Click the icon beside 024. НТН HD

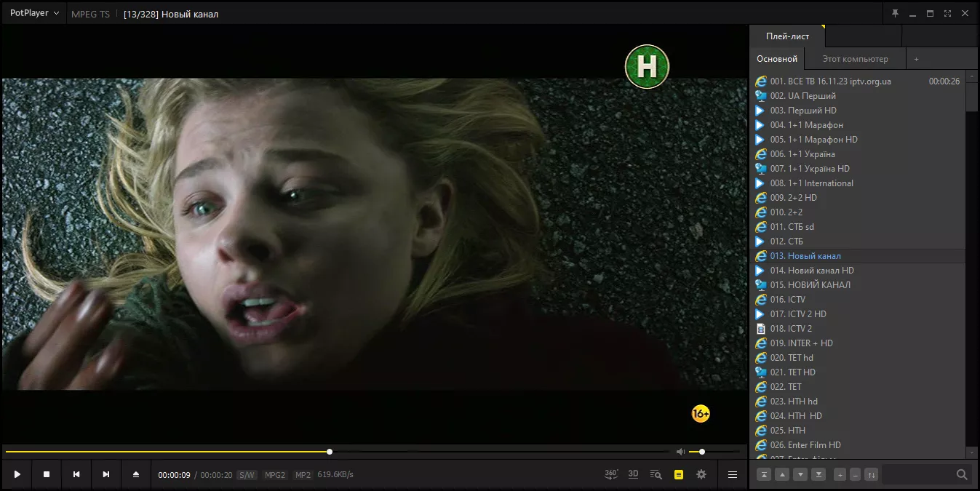[x=761, y=416]
